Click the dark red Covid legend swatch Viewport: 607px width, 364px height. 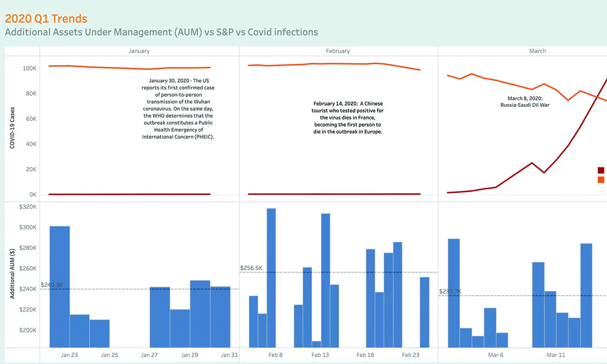[601, 170]
